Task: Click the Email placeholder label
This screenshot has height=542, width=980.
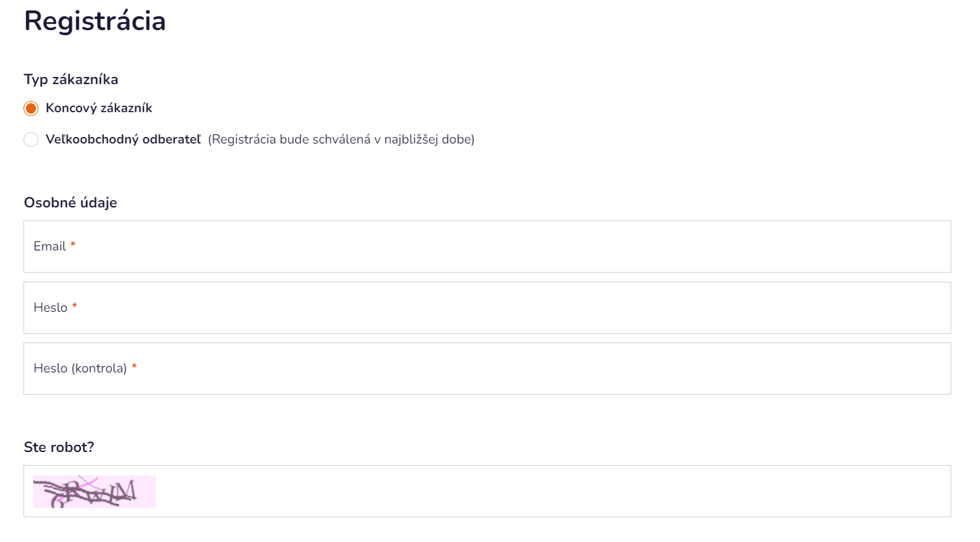Action: (x=50, y=247)
